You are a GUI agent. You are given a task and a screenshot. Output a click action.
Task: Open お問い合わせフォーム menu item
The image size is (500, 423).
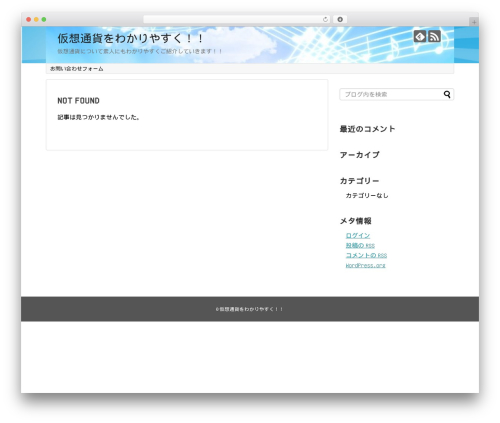77,69
